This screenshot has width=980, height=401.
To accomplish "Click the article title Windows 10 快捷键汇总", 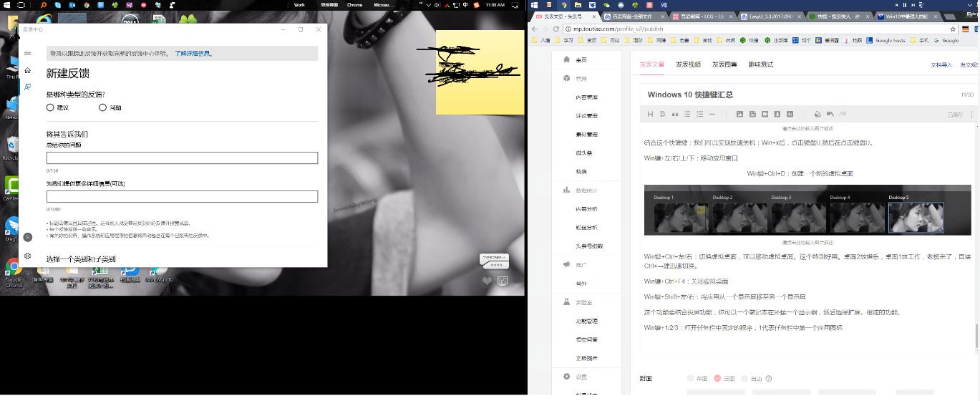I will point(690,95).
